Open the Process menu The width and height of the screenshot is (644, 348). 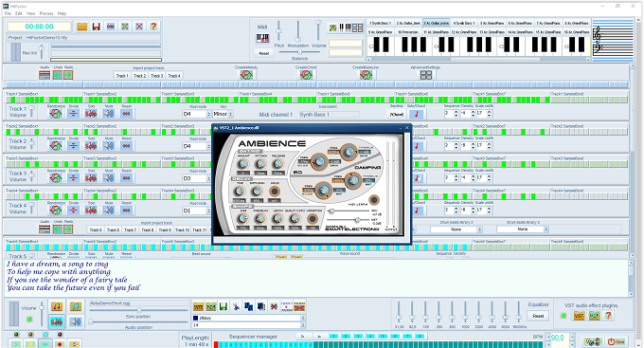[x=46, y=13]
